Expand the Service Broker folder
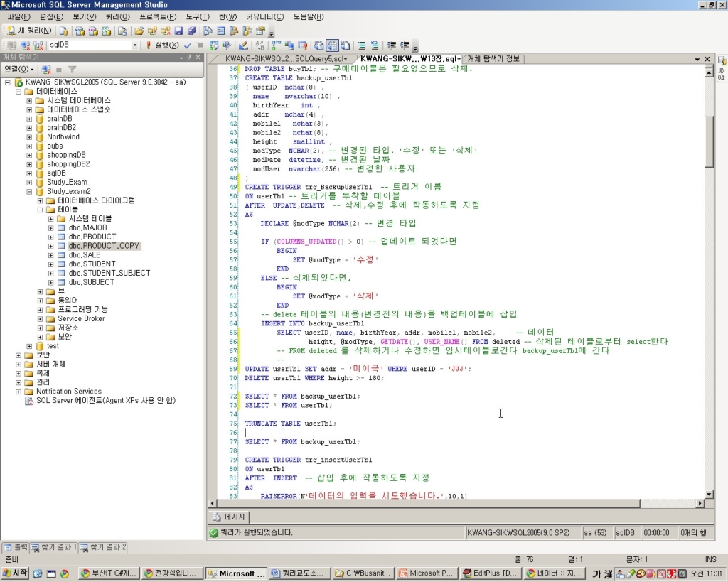This screenshot has height=582, width=728. tap(40, 319)
